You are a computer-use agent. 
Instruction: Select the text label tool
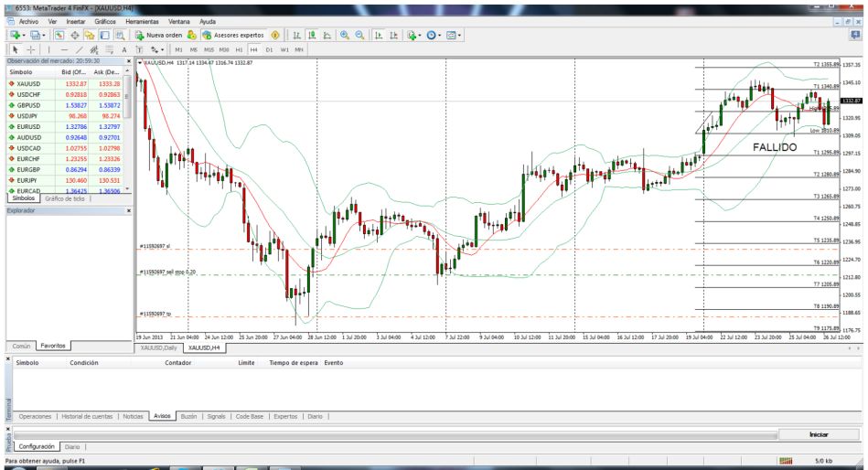pyautogui.click(x=123, y=48)
